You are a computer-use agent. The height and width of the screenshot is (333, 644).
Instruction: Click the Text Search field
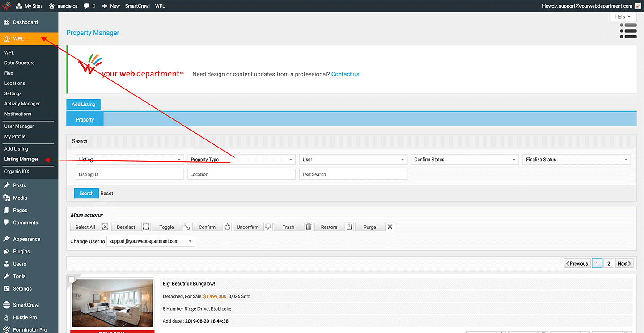[353, 174]
